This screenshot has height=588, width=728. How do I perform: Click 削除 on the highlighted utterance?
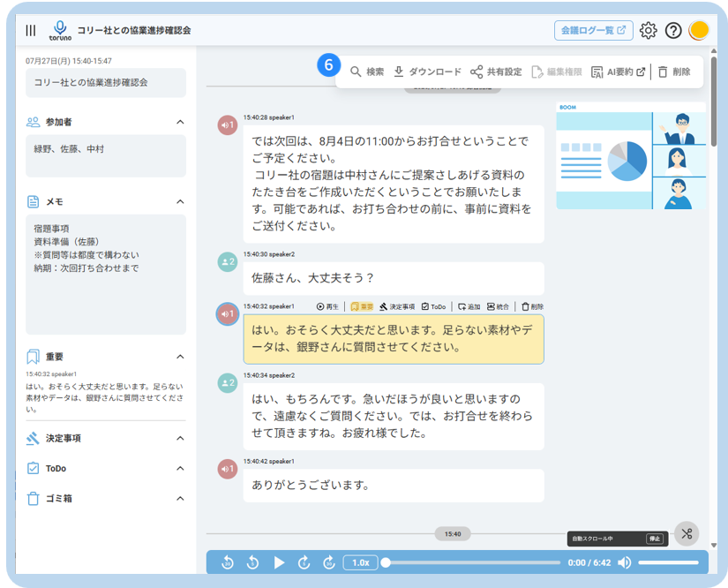point(532,306)
